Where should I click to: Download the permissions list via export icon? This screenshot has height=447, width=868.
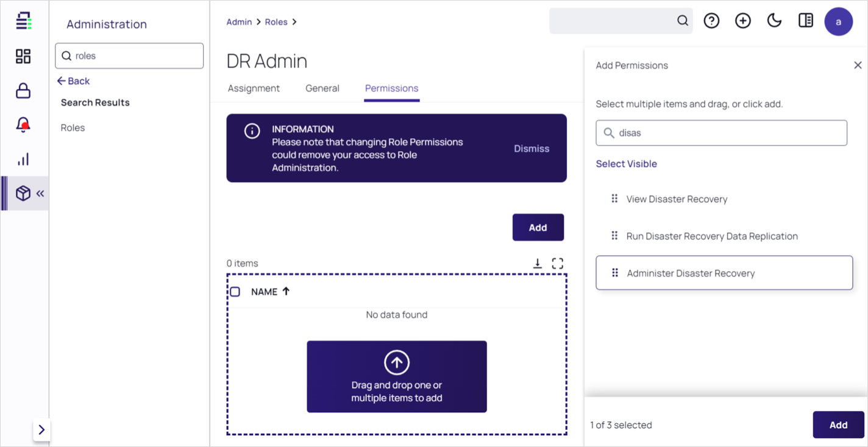click(x=538, y=263)
